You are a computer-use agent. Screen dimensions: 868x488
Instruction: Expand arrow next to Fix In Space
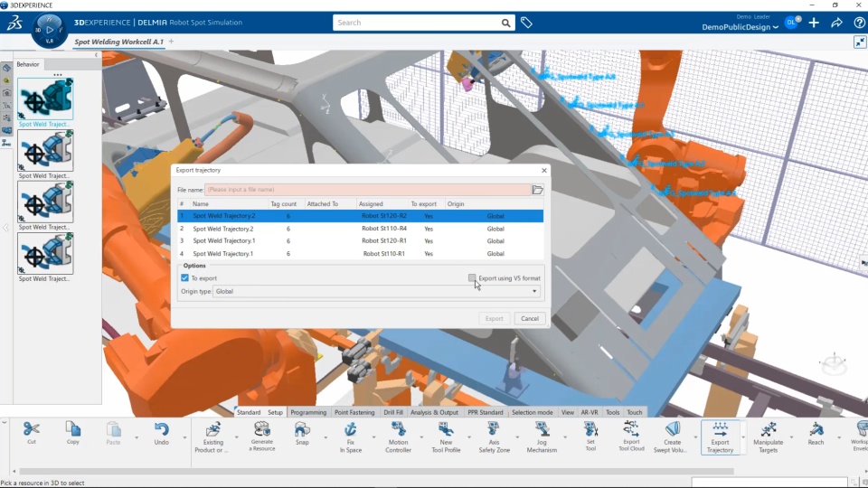(373, 437)
